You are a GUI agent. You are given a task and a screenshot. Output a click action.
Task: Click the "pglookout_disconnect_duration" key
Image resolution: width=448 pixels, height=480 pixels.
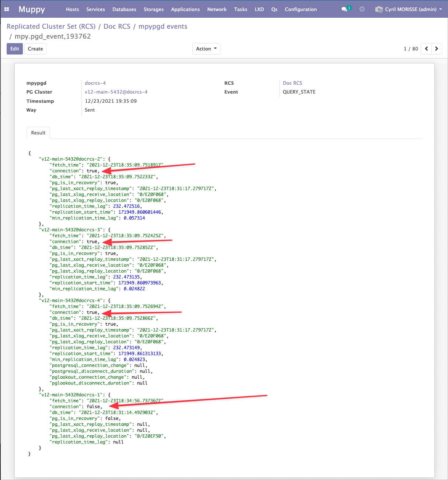point(91,383)
